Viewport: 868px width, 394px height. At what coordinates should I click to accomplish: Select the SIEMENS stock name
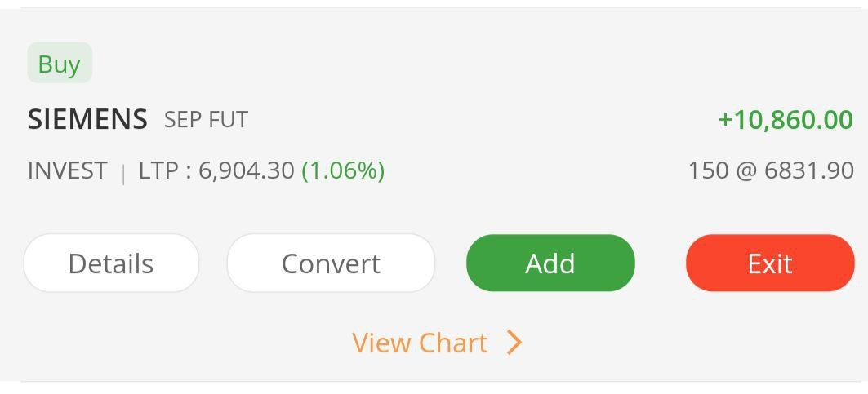(x=87, y=119)
